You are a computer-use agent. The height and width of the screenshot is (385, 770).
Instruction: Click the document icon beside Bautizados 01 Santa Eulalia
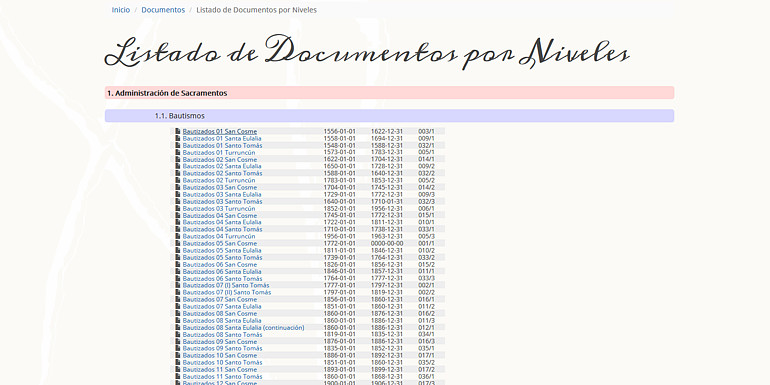(x=178, y=138)
